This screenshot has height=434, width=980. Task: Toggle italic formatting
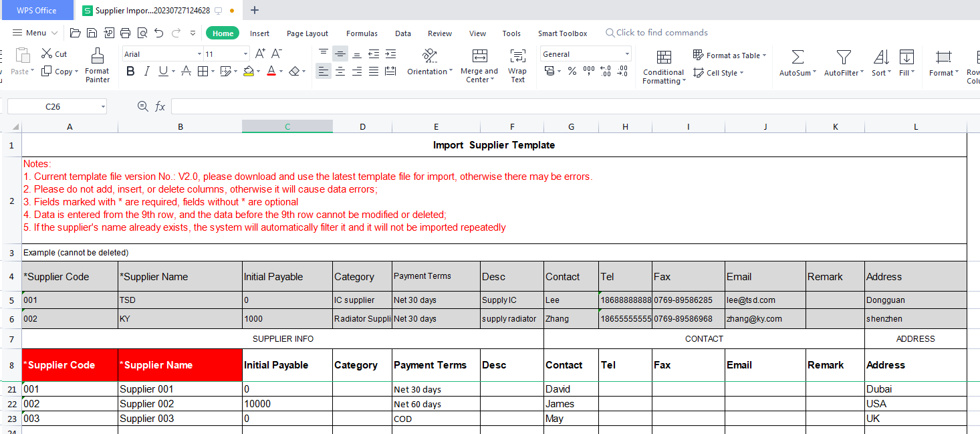[146, 71]
